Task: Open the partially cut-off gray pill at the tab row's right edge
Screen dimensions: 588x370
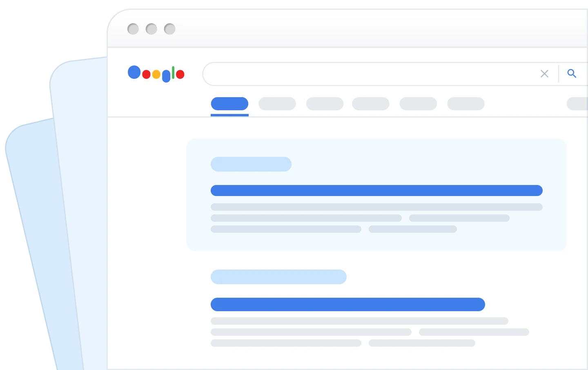Action: (577, 104)
